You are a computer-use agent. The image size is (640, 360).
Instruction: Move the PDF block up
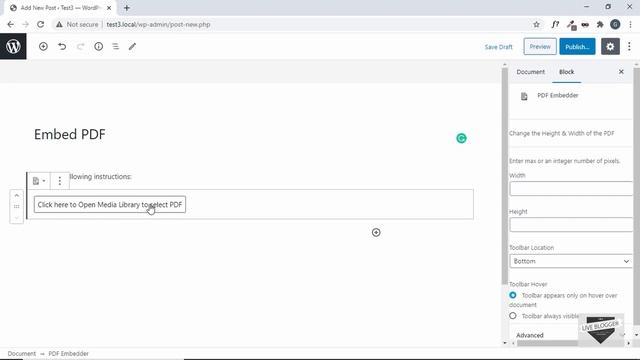tap(16, 196)
